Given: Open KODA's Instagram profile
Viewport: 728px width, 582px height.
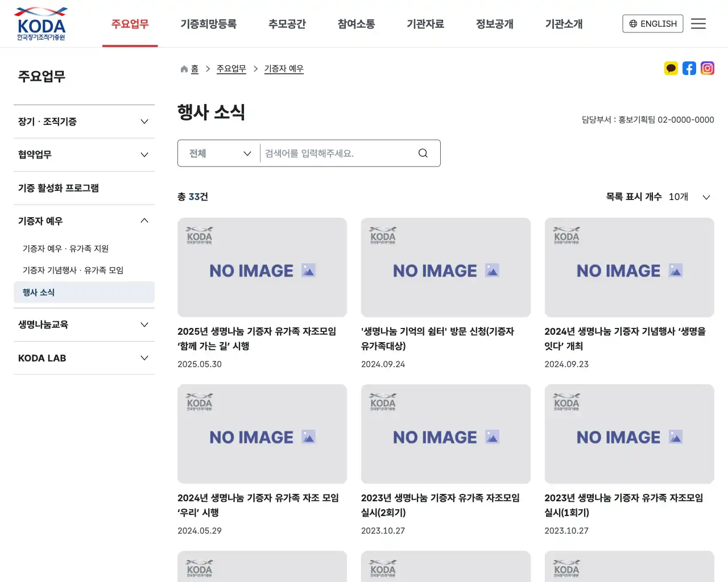Looking at the screenshot, I should pos(708,68).
